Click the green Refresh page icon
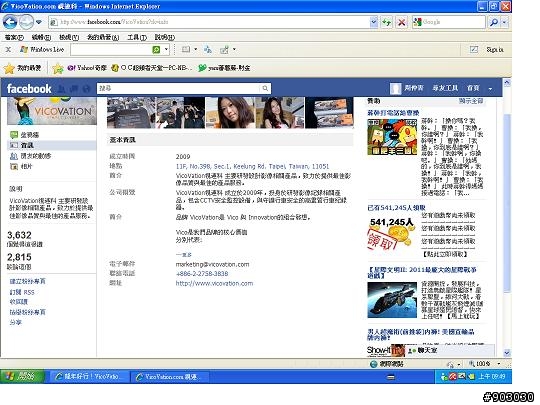Image resolution: width=540 pixels, height=405 pixels. click(x=386, y=22)
